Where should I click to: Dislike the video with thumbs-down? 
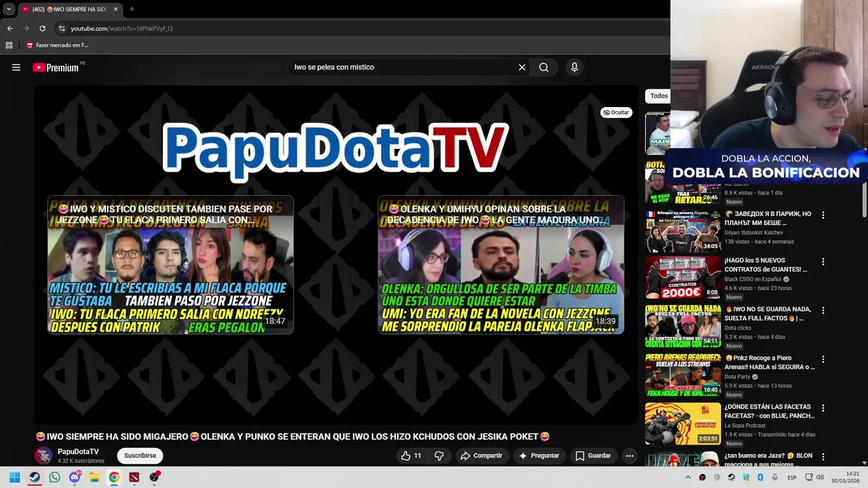tap(439, 455)
